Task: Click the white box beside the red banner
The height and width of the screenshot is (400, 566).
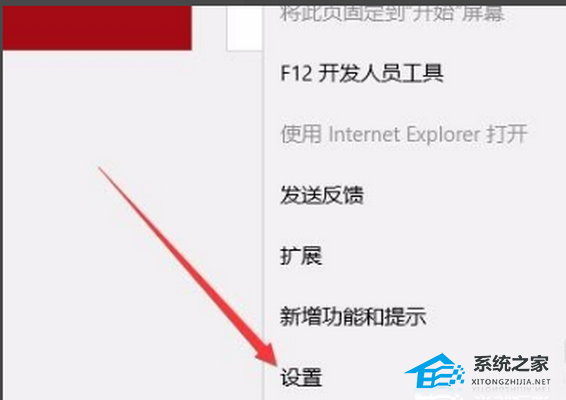Action: 244,28
